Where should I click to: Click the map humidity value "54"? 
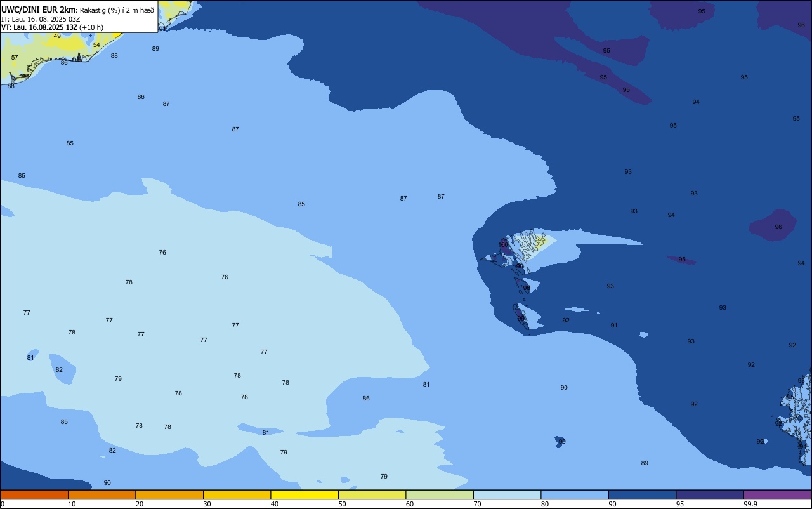(x=96, y=45)
